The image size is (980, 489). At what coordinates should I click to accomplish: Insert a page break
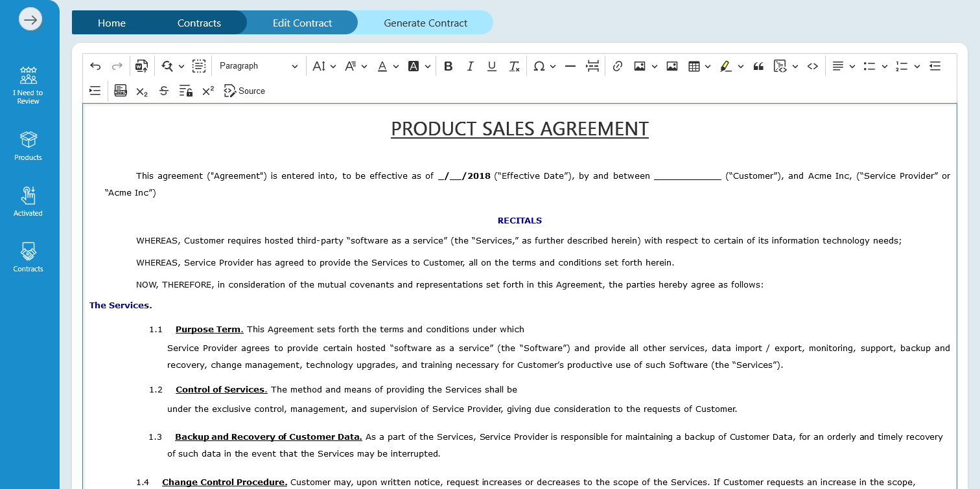[x=592, y=66]
